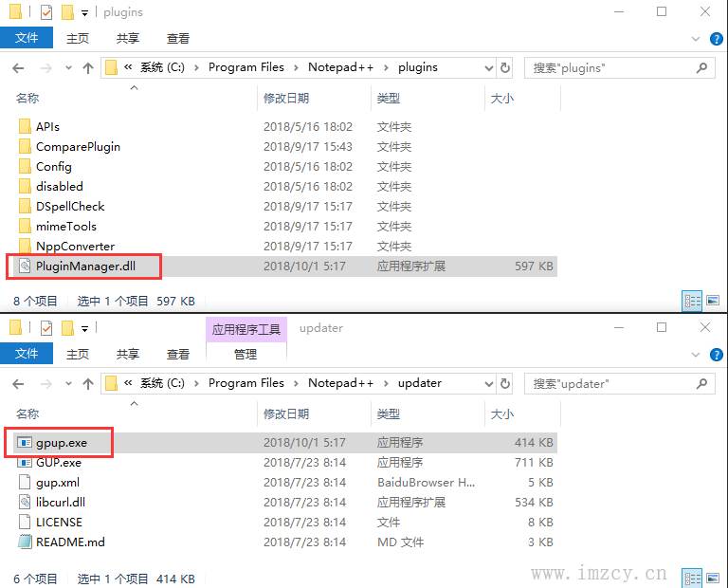This screenshot has width=728, height=588.
Task: Click the GUP.exe application icon
Action: (x=26, y=463)
